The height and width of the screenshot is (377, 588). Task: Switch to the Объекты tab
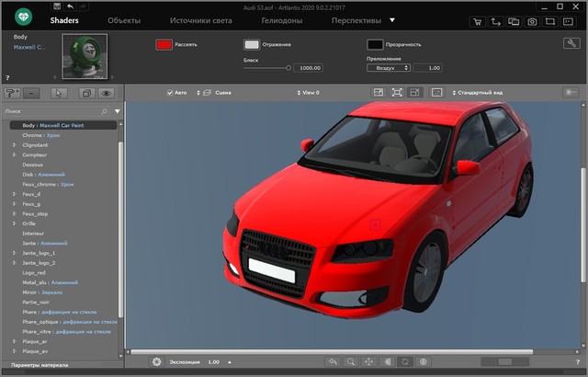(124, 19)
